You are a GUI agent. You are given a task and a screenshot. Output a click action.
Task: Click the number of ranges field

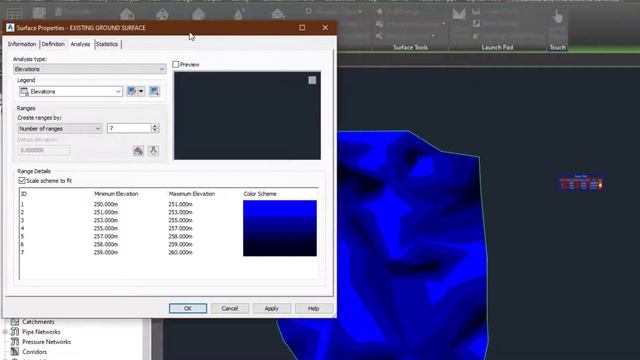pyautogui.click(x=129, y=129)
